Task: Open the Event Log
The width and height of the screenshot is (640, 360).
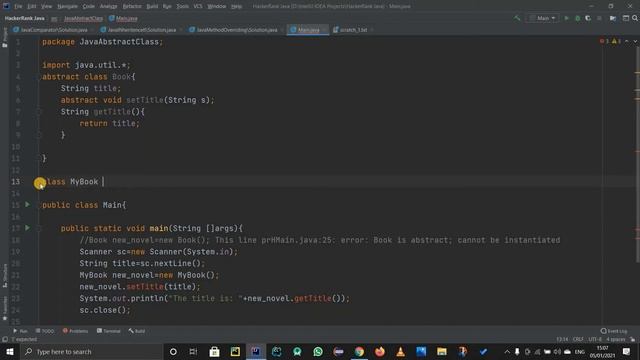Action: (x=614, y=331)
